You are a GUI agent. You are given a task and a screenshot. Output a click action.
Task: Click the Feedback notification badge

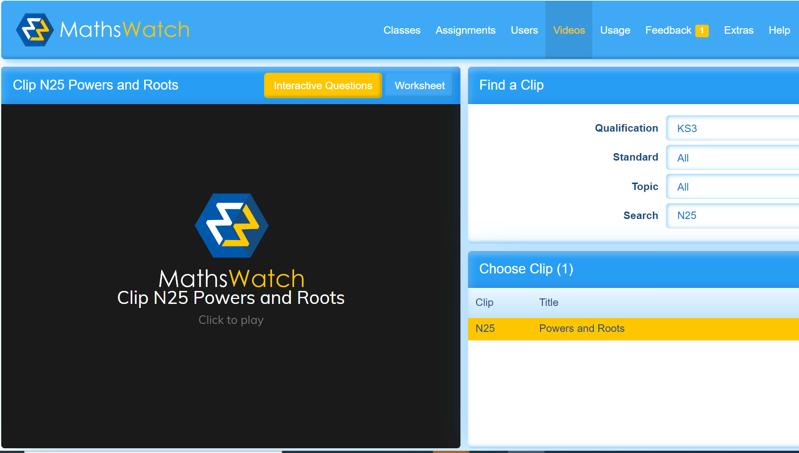702,31
